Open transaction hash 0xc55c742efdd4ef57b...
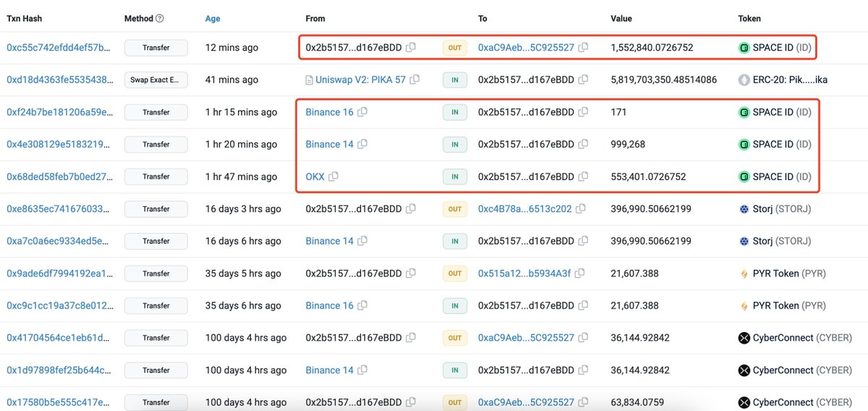 (x=59, y=48)
